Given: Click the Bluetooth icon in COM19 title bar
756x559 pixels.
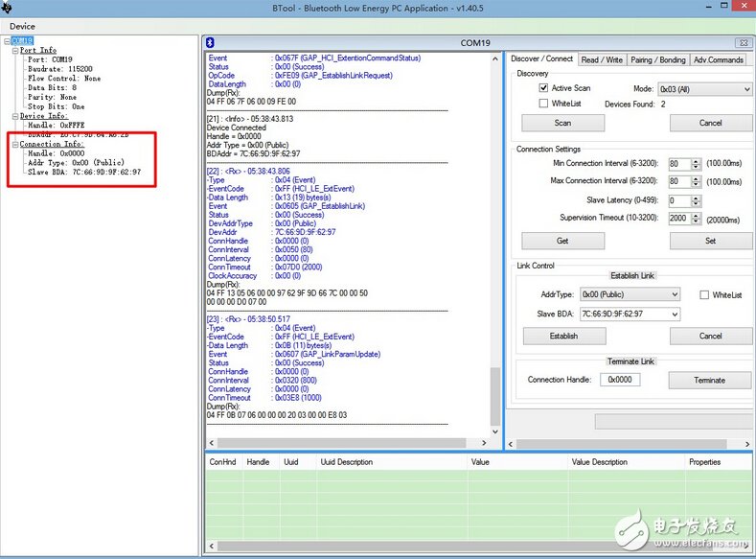Looking at the screenshot, I should click(x=212, y=43).
